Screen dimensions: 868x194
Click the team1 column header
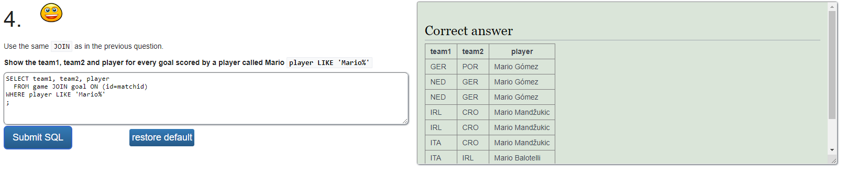[x=441, y=51]
